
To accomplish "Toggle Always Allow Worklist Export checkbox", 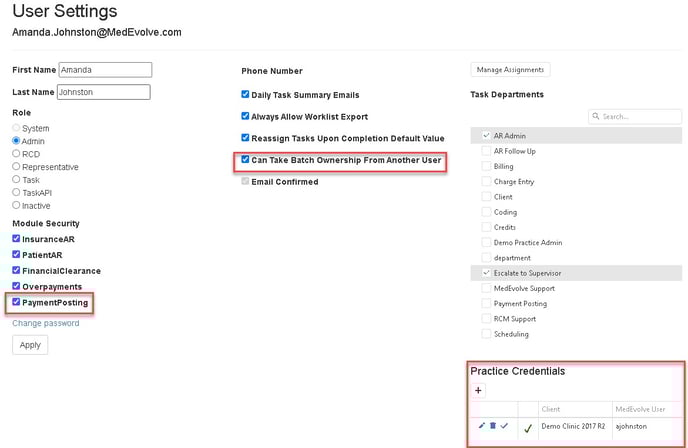I will click(246, 116).
